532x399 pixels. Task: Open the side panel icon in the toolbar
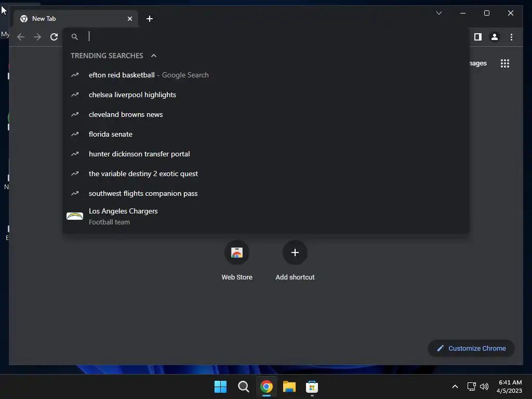coord(478,37)
